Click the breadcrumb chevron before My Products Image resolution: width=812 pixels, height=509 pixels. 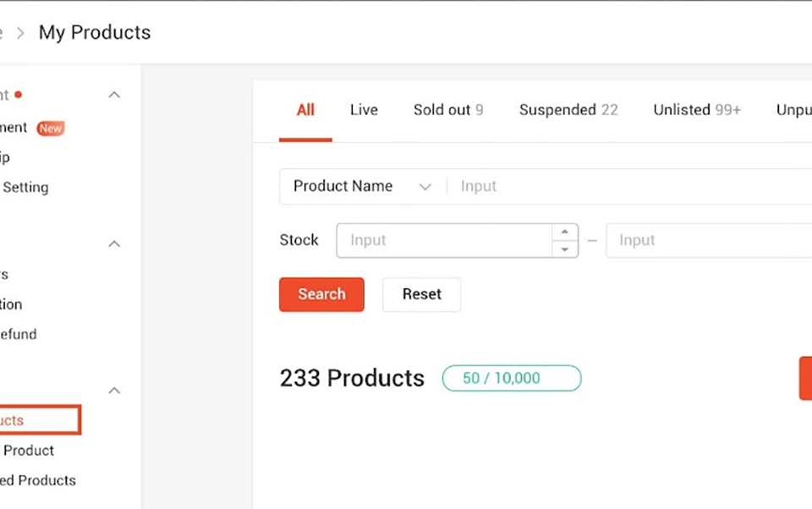pos(21,32)
